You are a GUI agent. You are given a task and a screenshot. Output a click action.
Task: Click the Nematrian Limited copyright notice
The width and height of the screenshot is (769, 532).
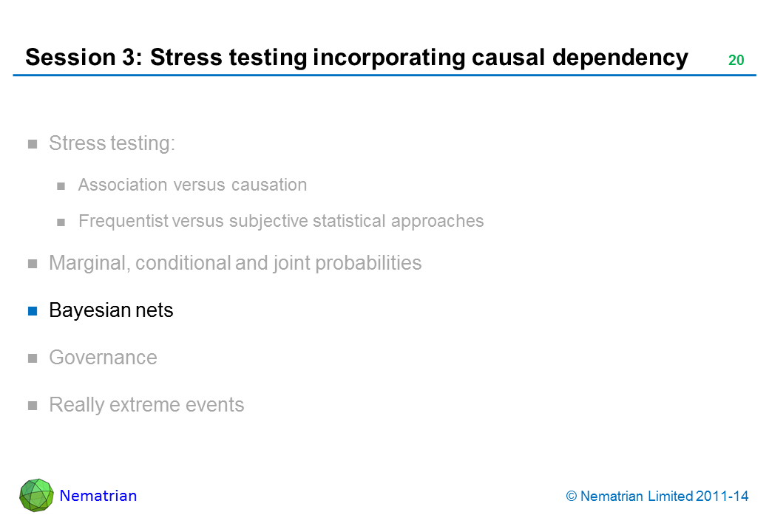click(x=657, y=497)
